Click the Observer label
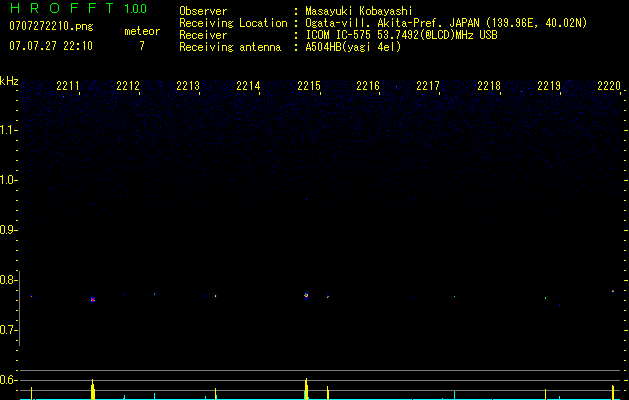 (x=203, y=11)
